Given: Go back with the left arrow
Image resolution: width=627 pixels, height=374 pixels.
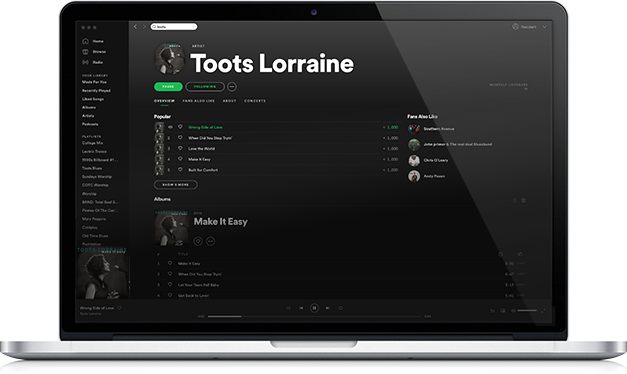Looking at the screenshot, I should [135, 26].
